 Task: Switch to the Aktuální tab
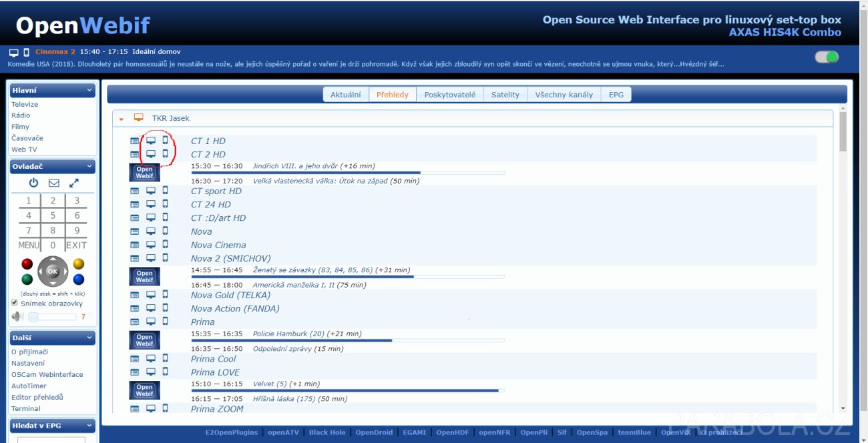pos(346,95)
